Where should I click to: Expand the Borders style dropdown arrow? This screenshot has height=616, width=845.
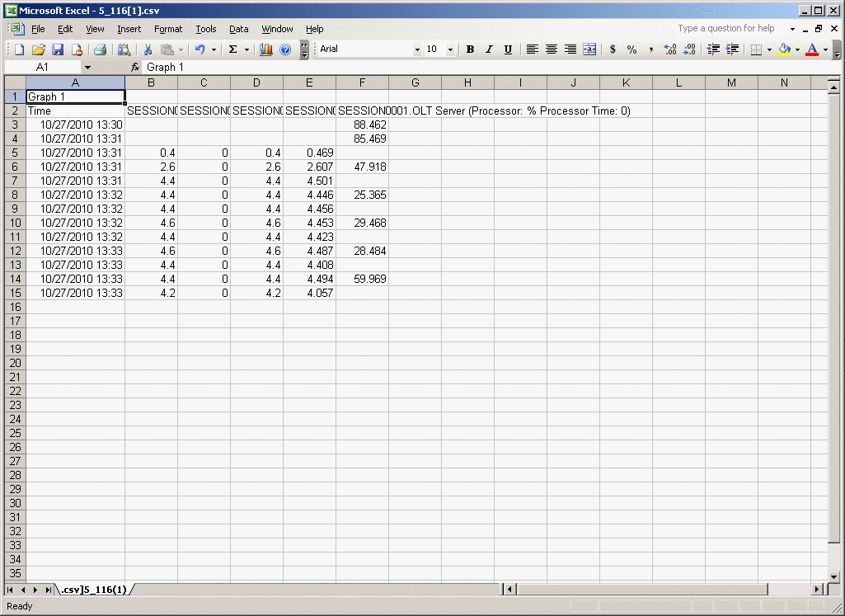coord(769,49)
